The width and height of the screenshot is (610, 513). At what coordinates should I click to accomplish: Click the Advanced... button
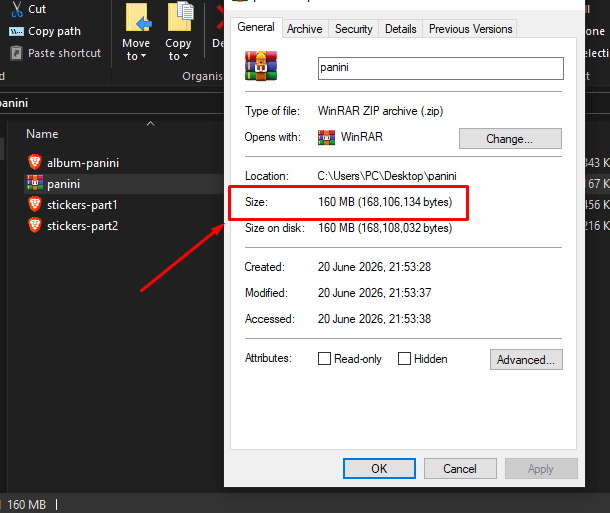(x=526, y=360)
